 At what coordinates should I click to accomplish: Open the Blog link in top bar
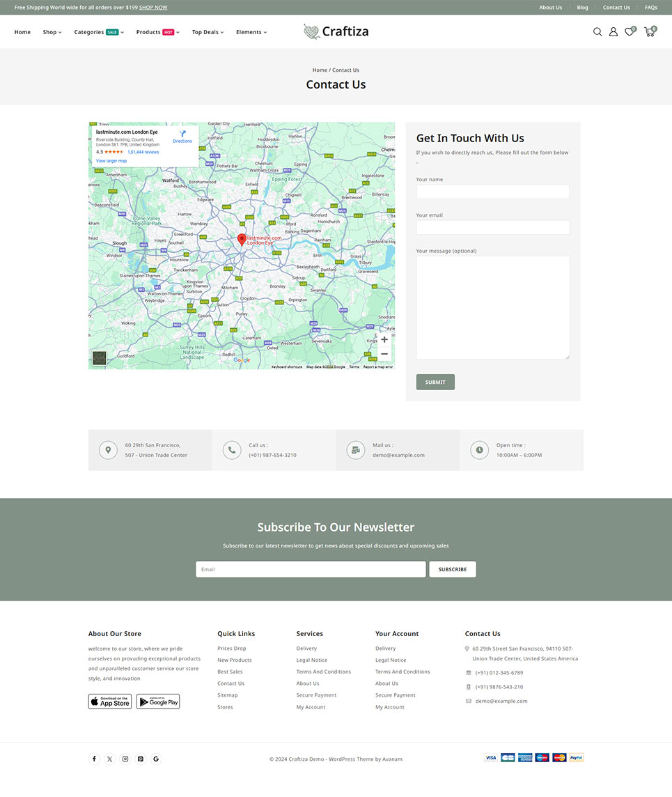coord(582,8)
